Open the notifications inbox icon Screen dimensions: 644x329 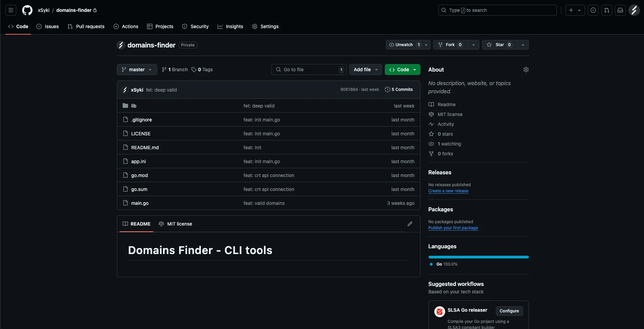coord(620,10)
